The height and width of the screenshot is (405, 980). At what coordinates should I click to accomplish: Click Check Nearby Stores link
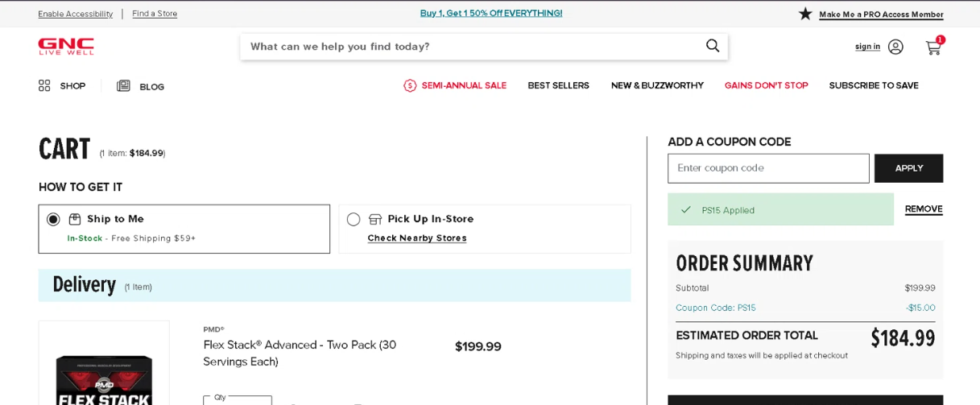coord(417,238)
